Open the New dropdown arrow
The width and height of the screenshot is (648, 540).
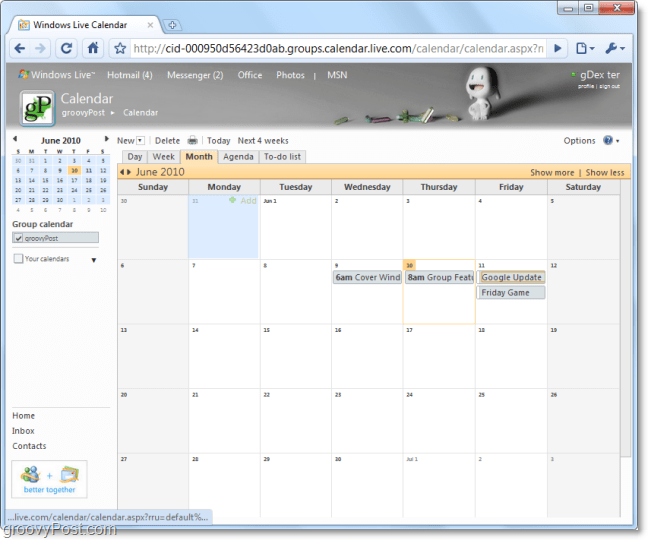coord(141,140)
